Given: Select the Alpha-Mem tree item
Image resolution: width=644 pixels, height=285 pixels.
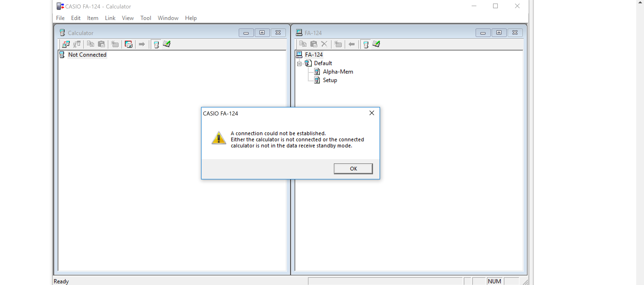Looking at the screenshot, I should (338, 72).
